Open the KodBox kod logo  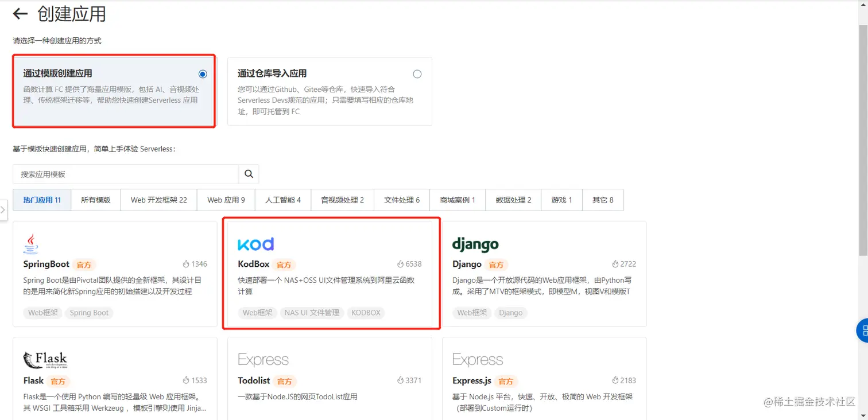(x=255, y=244)
